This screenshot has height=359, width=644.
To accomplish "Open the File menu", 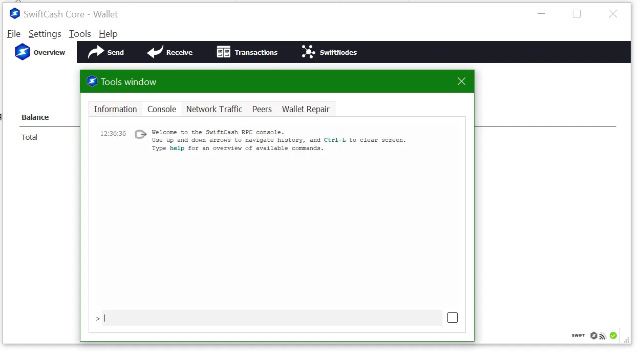I will click(x=14, y=34).
